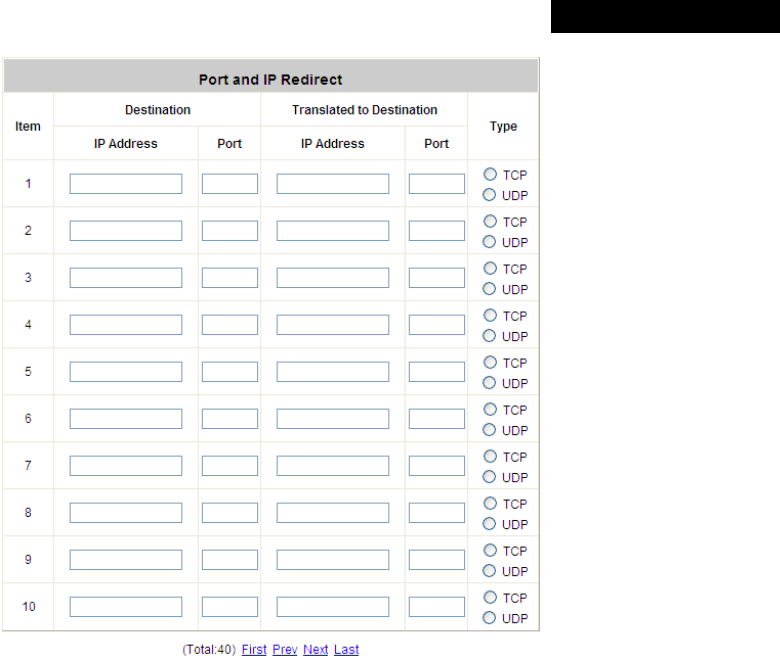780x662 pixels.
Task: Click item 1 destination Port field
Action: 230,184
